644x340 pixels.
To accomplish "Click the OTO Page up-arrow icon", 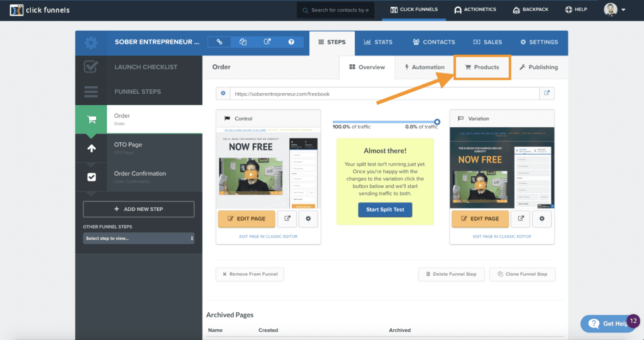I will click(91, 149).
